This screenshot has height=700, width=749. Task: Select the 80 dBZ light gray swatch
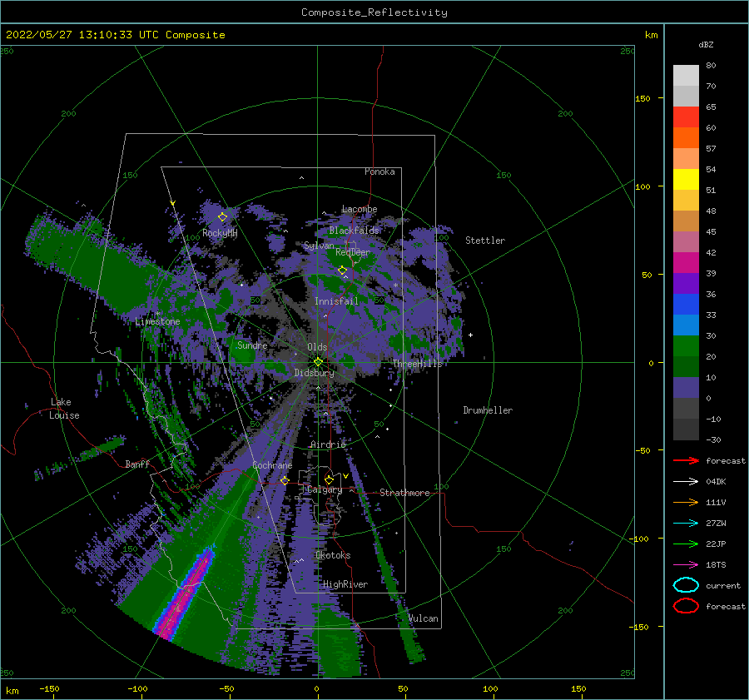[686, 76]
